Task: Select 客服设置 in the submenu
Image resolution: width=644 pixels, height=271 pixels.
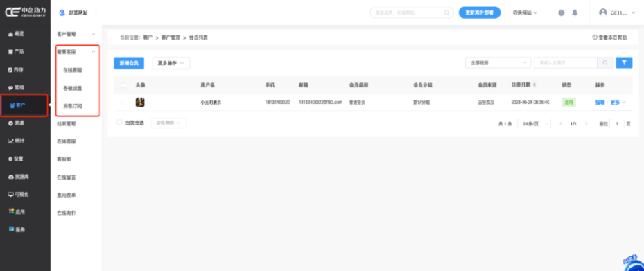Action: tap(72, 88)
